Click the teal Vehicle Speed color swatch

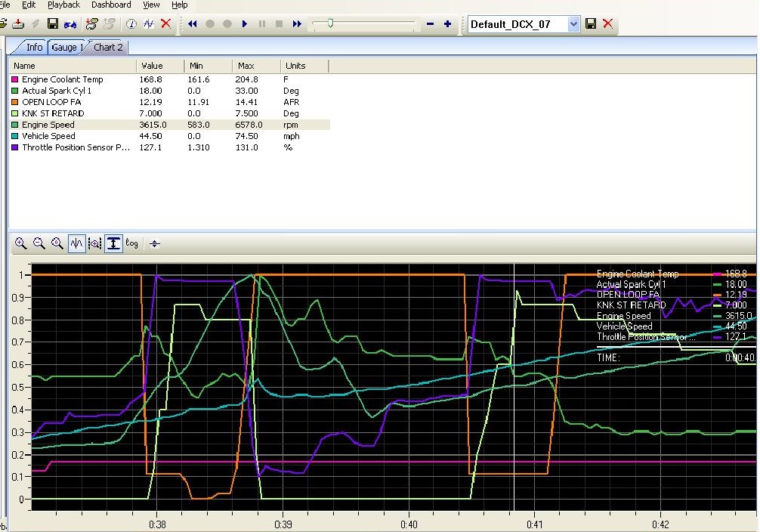coord(14,136)
